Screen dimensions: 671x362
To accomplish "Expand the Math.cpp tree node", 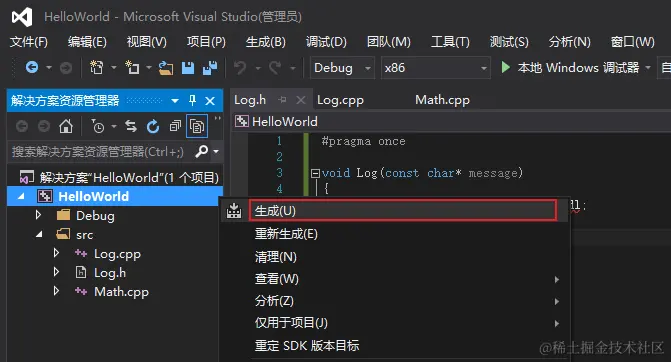I will [56, 291].
